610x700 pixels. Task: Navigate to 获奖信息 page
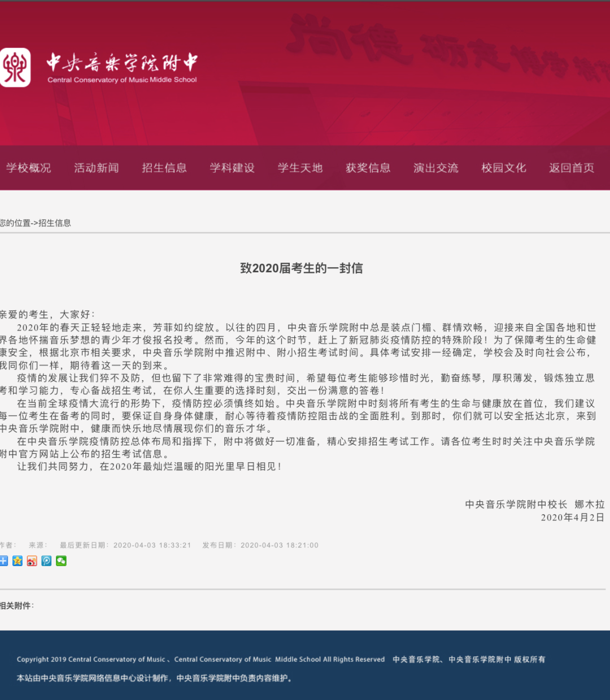click(368, 168)
